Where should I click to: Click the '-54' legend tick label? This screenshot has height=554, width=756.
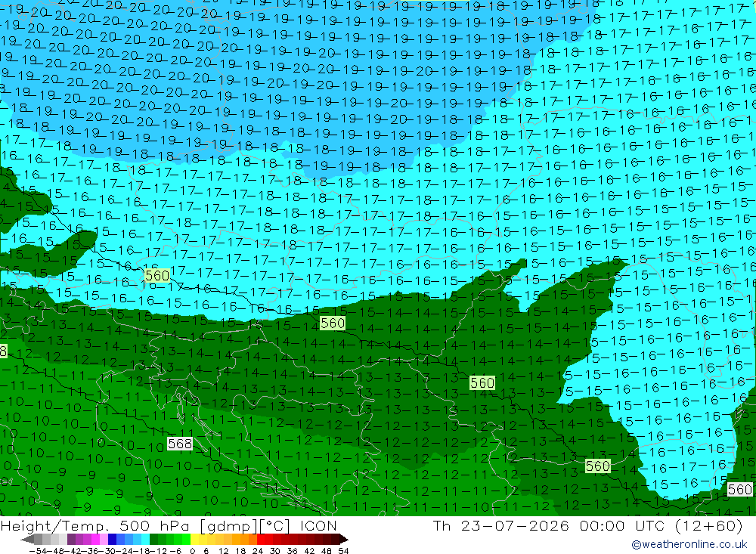click(x=38, y=551)
